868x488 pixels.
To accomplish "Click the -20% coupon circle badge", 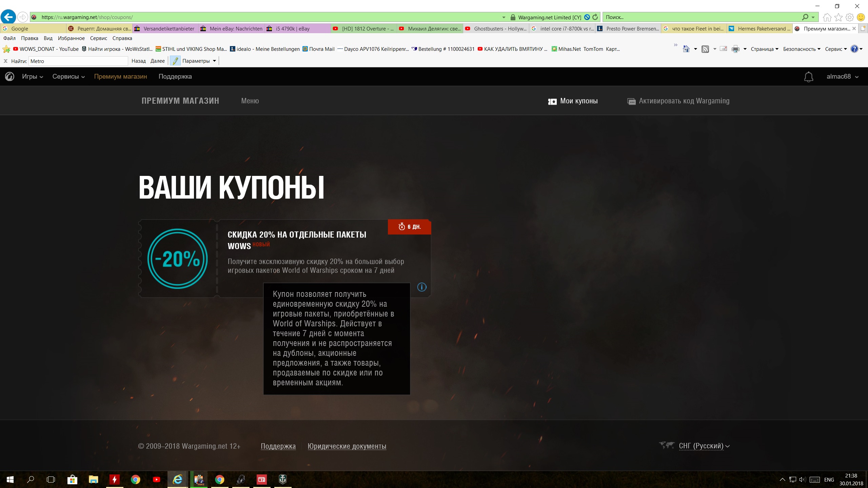I will 177,259.
